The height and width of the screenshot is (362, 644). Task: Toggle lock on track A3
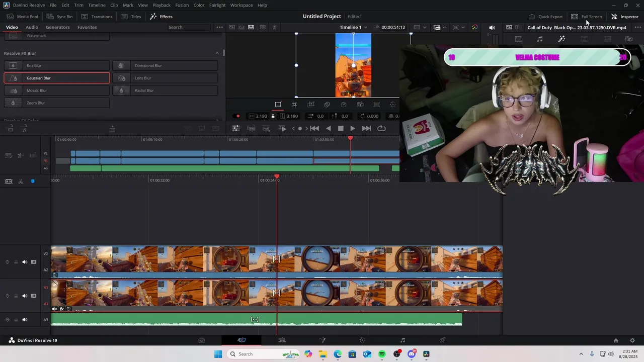click(x=16, y=320)
